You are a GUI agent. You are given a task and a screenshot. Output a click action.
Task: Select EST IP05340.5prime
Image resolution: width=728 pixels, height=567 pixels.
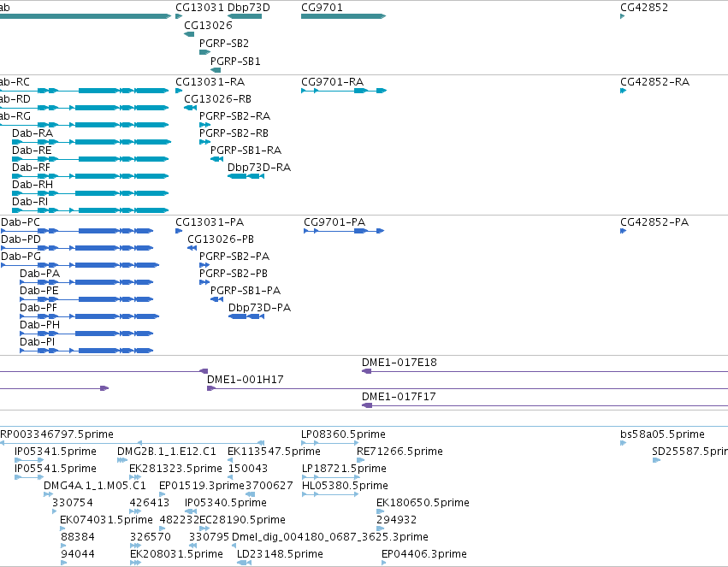pyautogui.click(x=226, y=503)
